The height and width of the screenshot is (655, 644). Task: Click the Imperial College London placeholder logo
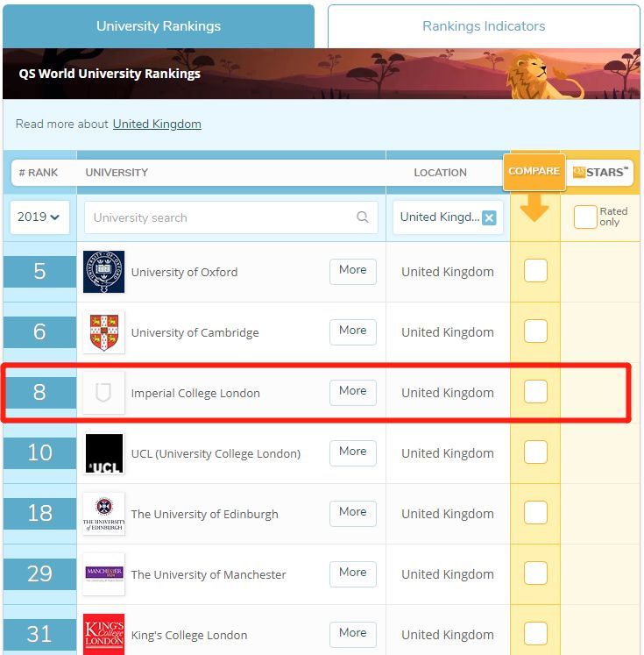[103, 393]
